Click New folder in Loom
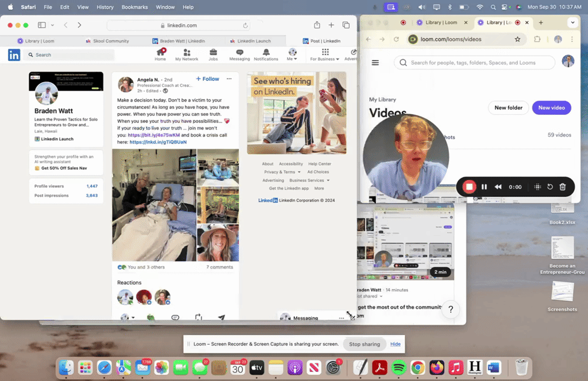This screenshot has width=588, height=381. [x=508, y=107]
